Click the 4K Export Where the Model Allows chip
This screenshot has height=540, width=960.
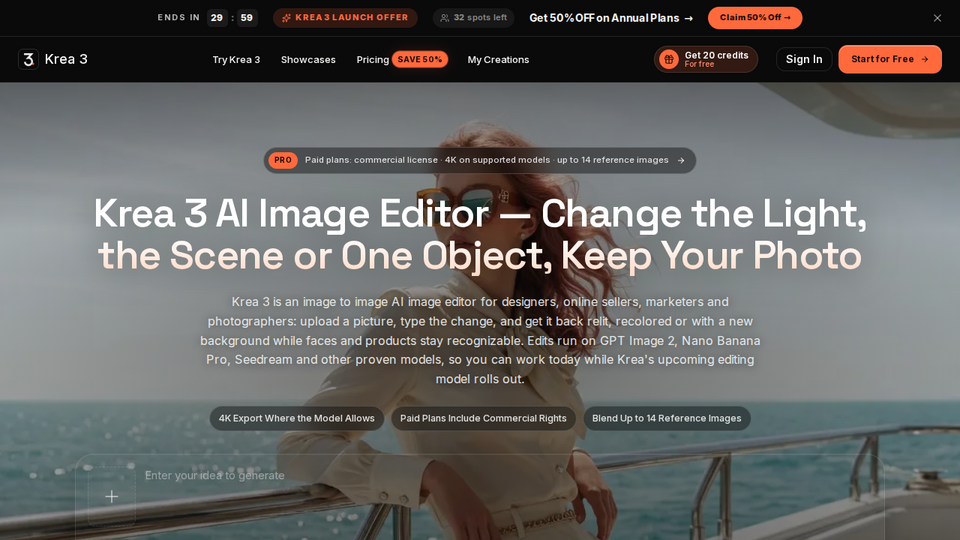click(297, 418)
